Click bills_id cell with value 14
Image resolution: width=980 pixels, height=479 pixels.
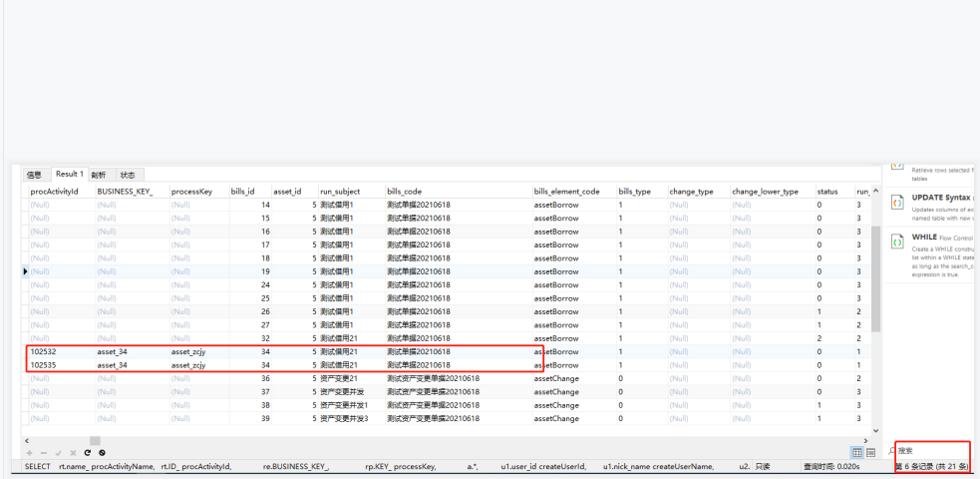(249, 205)
